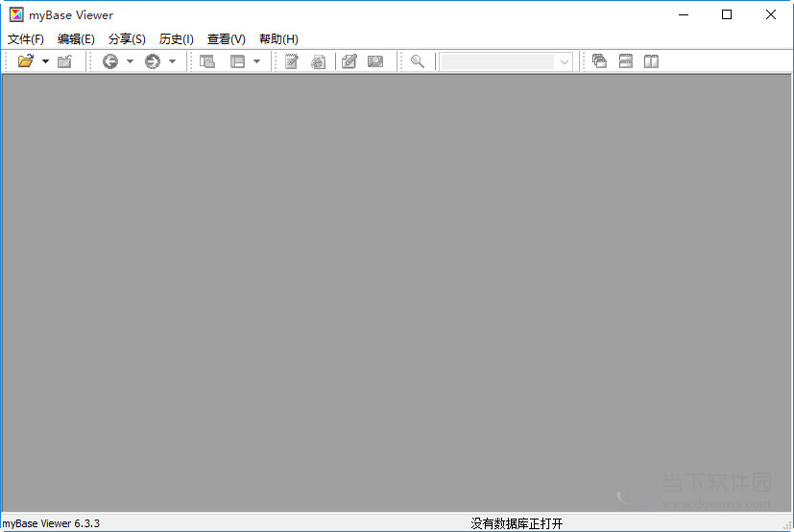Click status text myBase Viewer 6.3.3
Screen dimensions: 794x532
coord(51,523)
